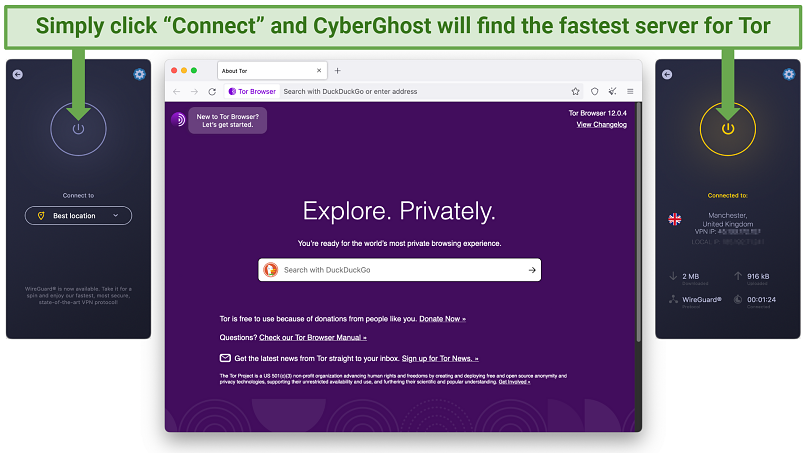Viewport: 806px width, 453px height.
Task: Click the red close window button
Action: click(x=174, y=70)
